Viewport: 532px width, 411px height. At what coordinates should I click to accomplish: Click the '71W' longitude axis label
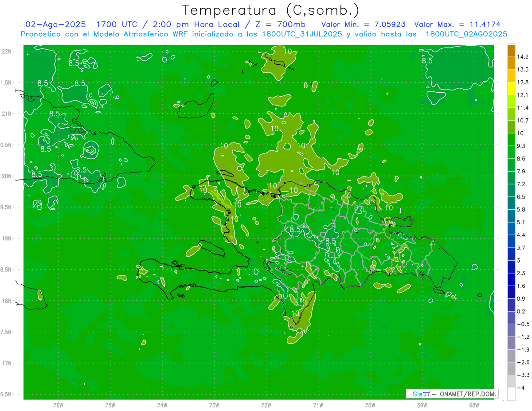[x=318, y=405]
